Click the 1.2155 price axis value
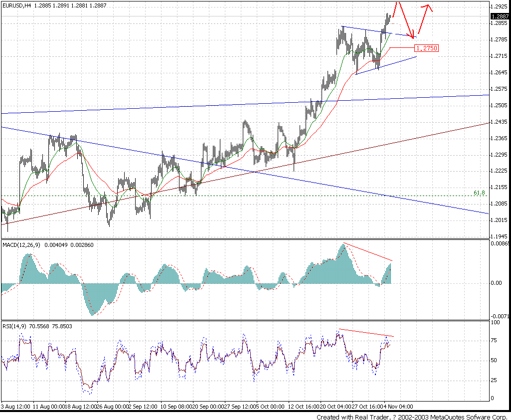511x420 pixels. pos(500,188)
